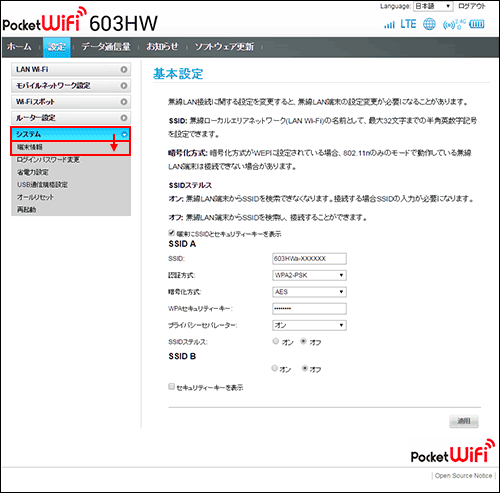Collapse the システム menu section
This screenshot has width=500, height=493.
tap(70, 134)
